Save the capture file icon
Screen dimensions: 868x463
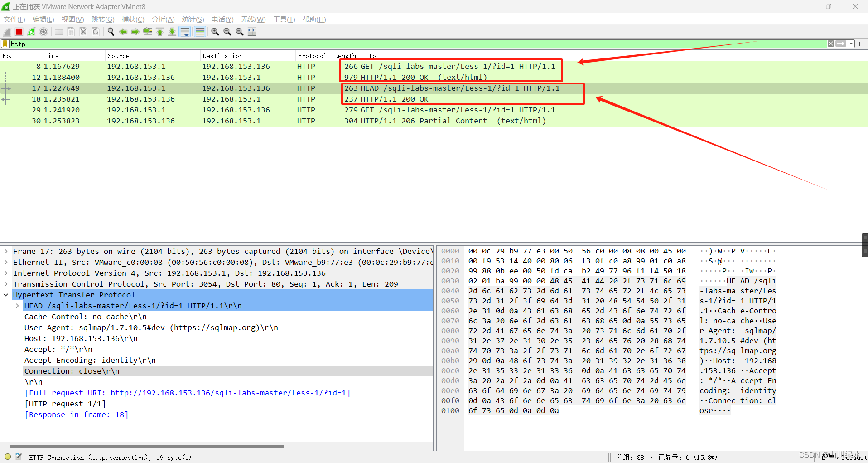[71, 32]
